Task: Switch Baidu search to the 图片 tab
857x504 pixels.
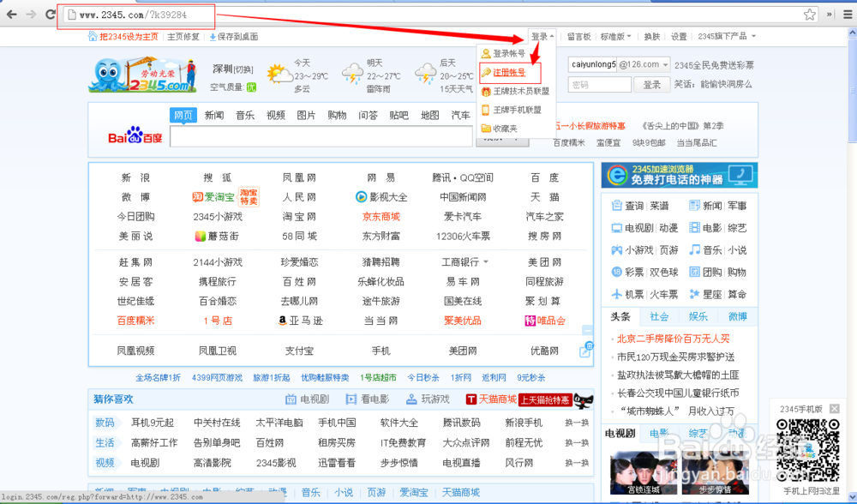Action: tap(306, 116)
